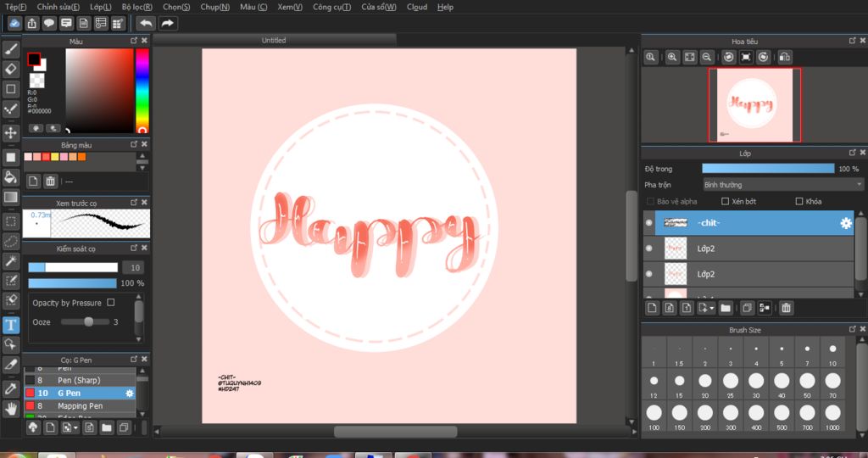The image size is (868, 458).
Task: Pick the yellow swatch in palette
Action: [55, 157]
